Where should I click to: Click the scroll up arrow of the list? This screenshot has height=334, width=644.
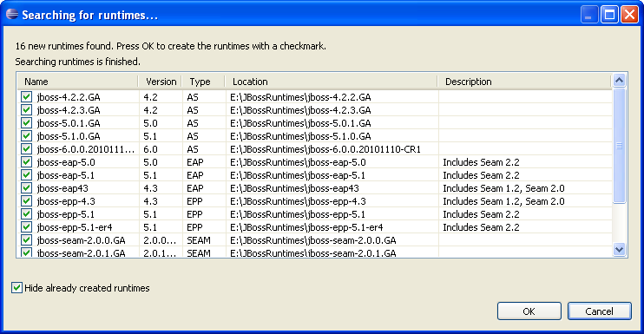620,81
